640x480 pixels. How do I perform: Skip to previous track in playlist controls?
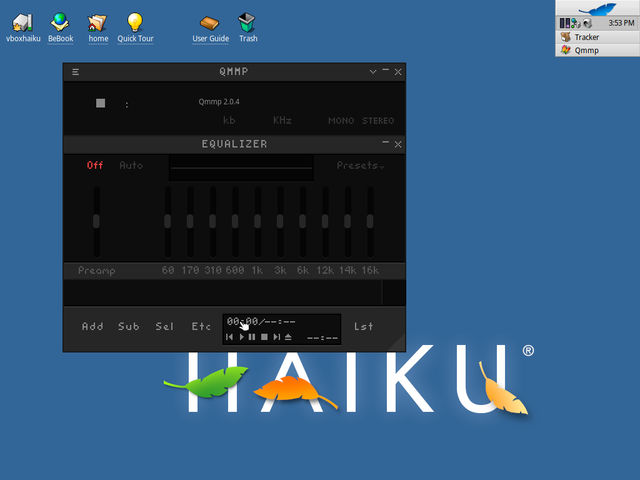tap(229, 337)
